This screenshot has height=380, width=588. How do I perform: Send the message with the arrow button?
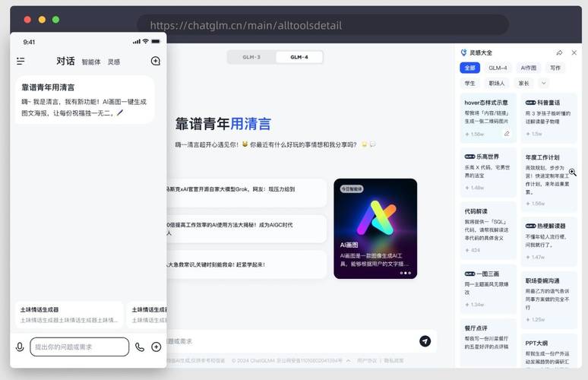pos(425,341)
